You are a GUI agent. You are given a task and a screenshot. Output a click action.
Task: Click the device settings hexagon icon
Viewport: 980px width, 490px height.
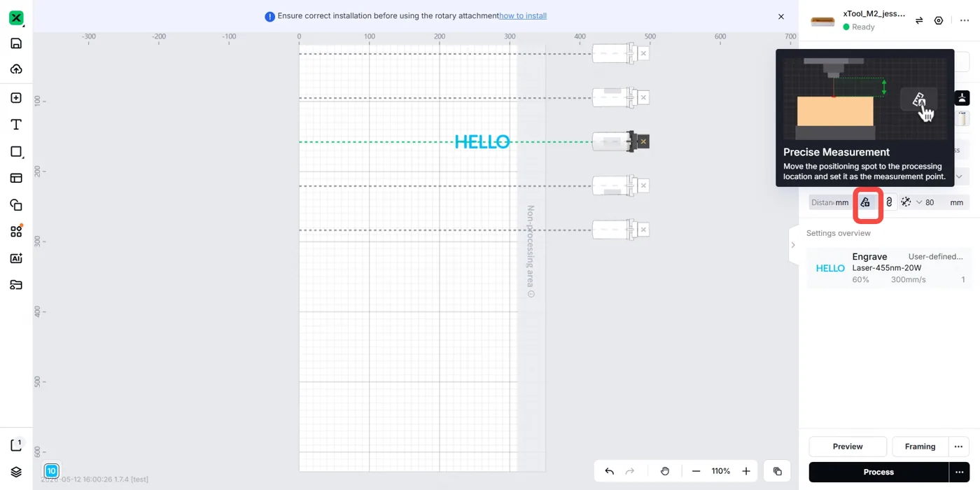point(939,21)
